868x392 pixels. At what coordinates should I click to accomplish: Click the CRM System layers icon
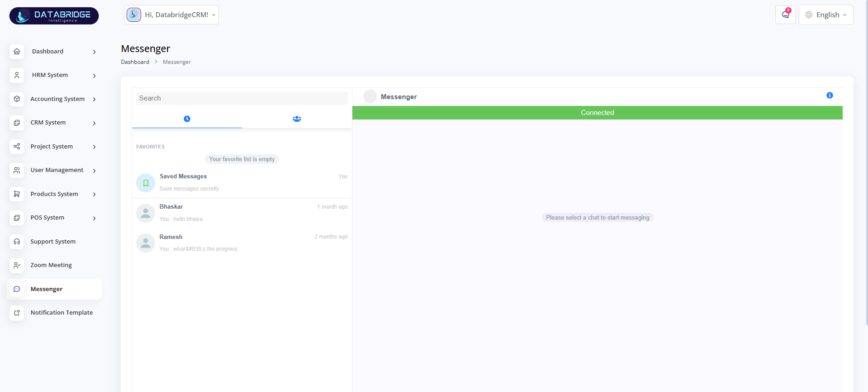[x=17, y=123]
